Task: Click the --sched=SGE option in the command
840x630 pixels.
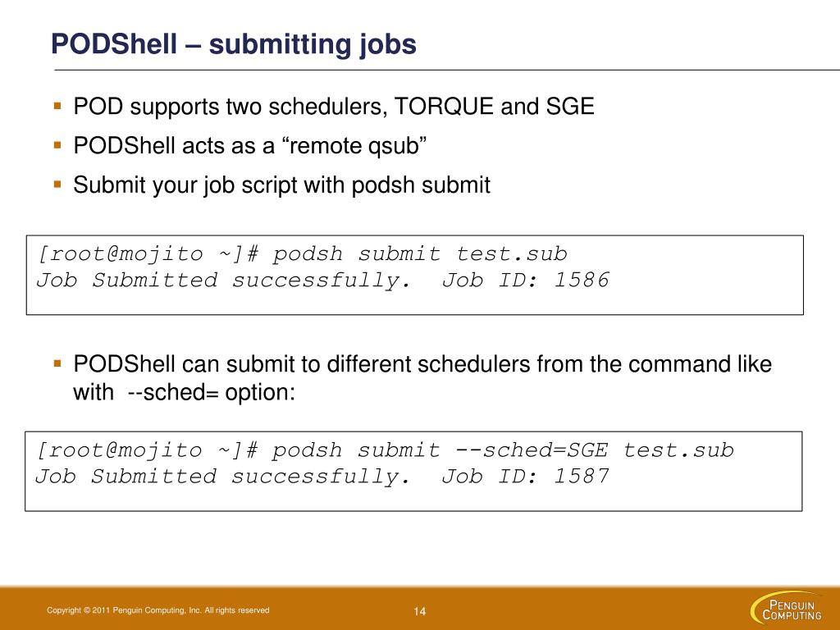Action: [532, 450]
